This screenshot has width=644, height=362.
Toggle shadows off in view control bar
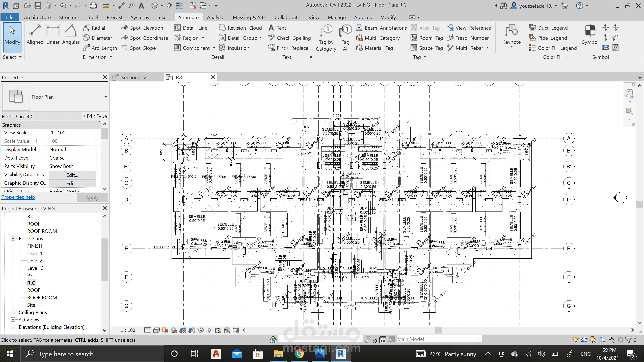pyautogui.click(x=174, y=330)
